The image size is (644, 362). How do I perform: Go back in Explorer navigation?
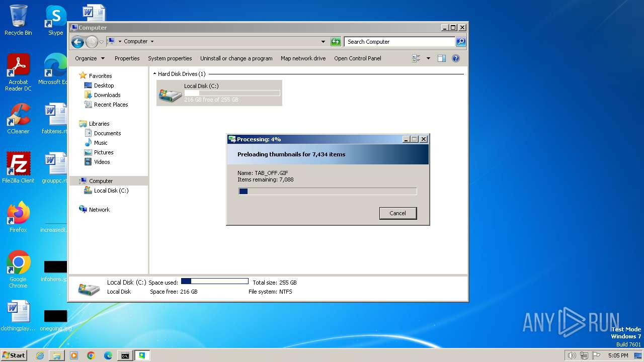pyautogui.click(x=77, y=42)
